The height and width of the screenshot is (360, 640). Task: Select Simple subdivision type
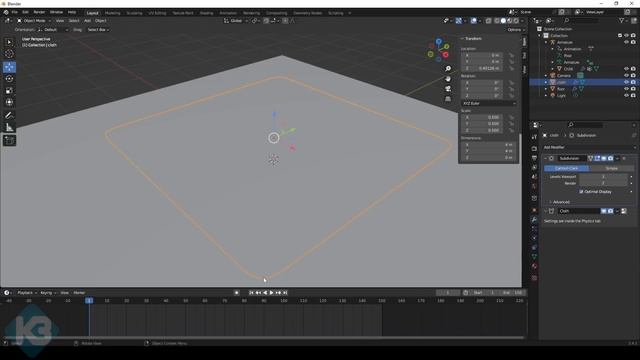coord(611,168)
